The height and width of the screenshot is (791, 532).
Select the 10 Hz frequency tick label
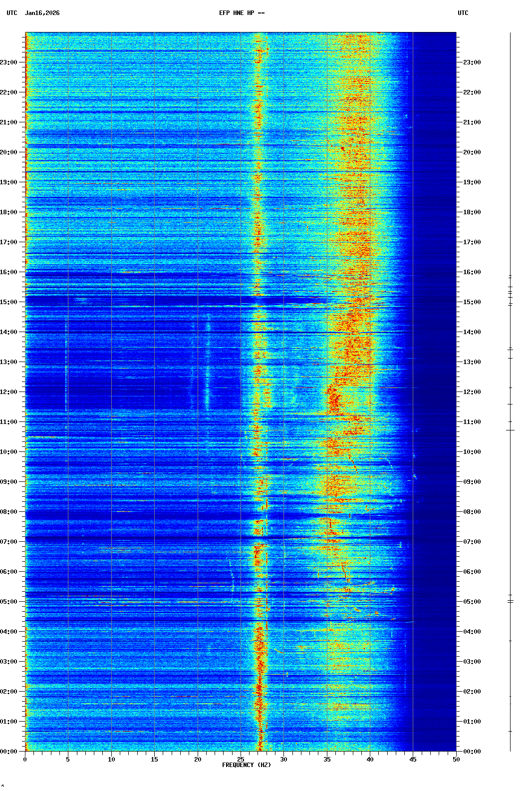pos(111,760)
